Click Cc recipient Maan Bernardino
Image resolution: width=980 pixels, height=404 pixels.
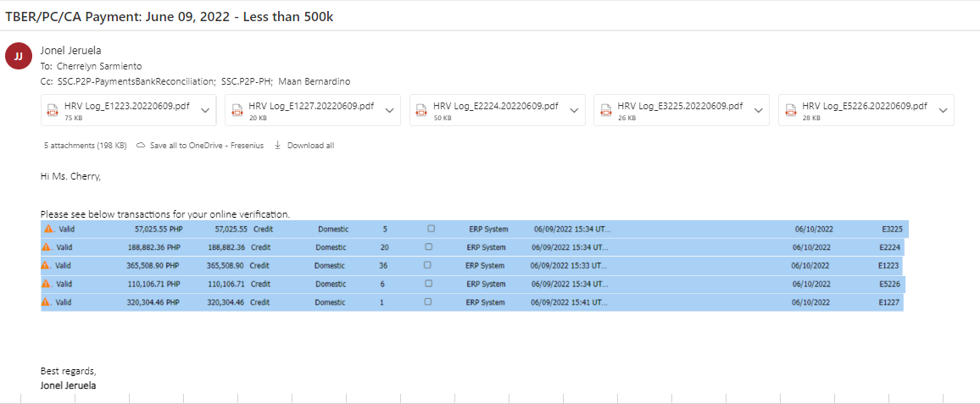pyautogui.click(x=315, y=81)
